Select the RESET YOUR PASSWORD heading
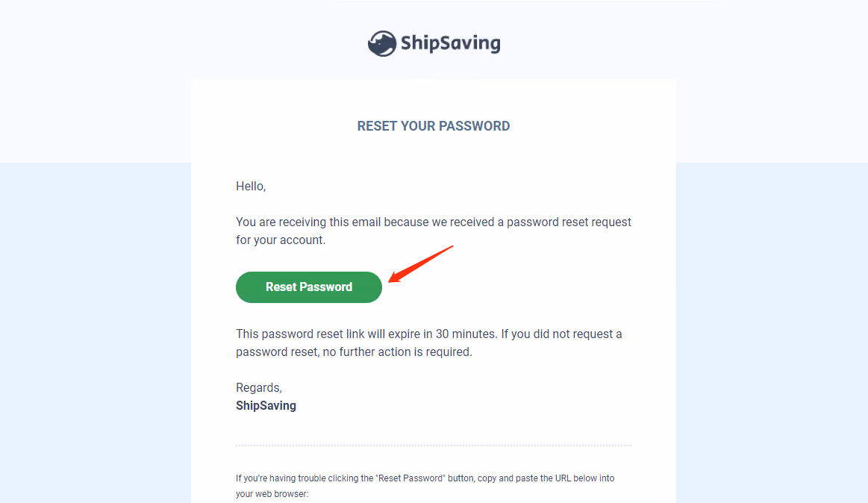Viewport: 868px width, 503px height. [434, 126]
